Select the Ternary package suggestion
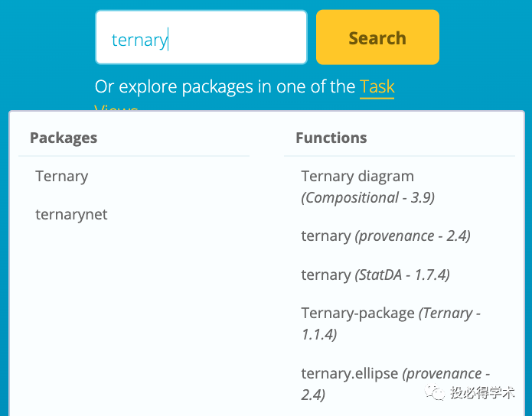The width and height of the screenshot is (532, 416). [x=62, y=176]
